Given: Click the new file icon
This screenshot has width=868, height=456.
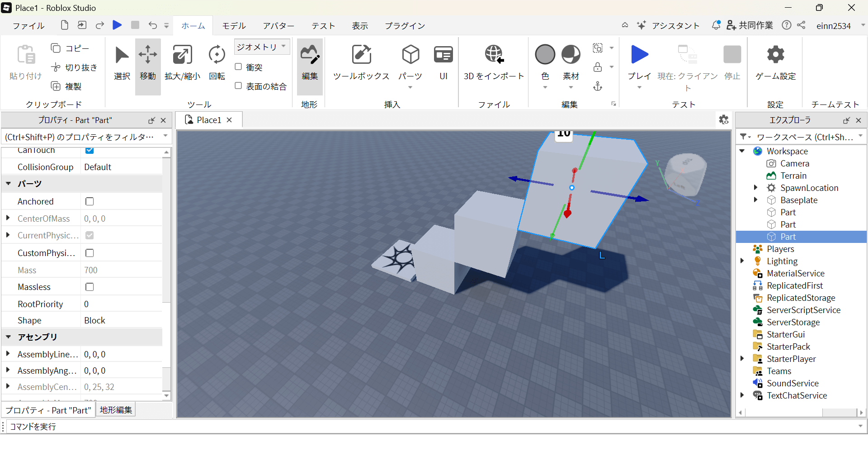Looking at the screenshot, I should pyautogui.click(x=65, y=25).
